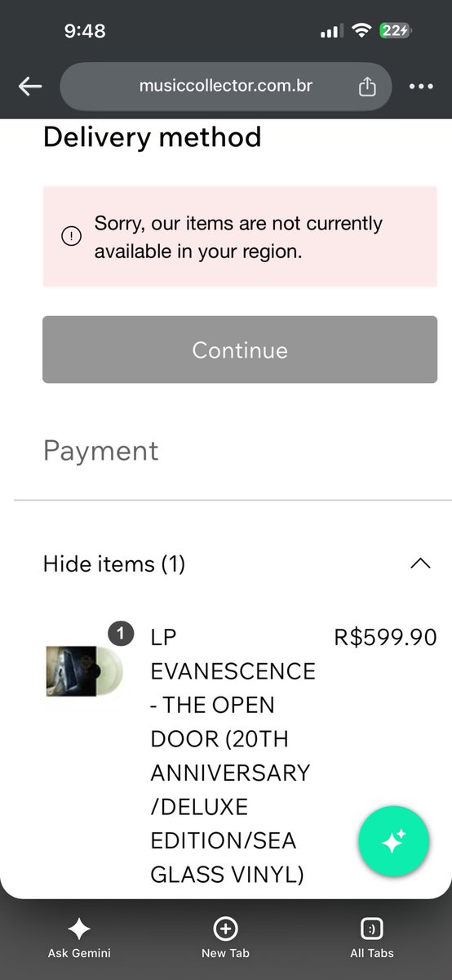Image resolution: width=452 pixels, height=980 pixels.
Task: Tap the R$599.90 price text
Action: pos(386,637)
